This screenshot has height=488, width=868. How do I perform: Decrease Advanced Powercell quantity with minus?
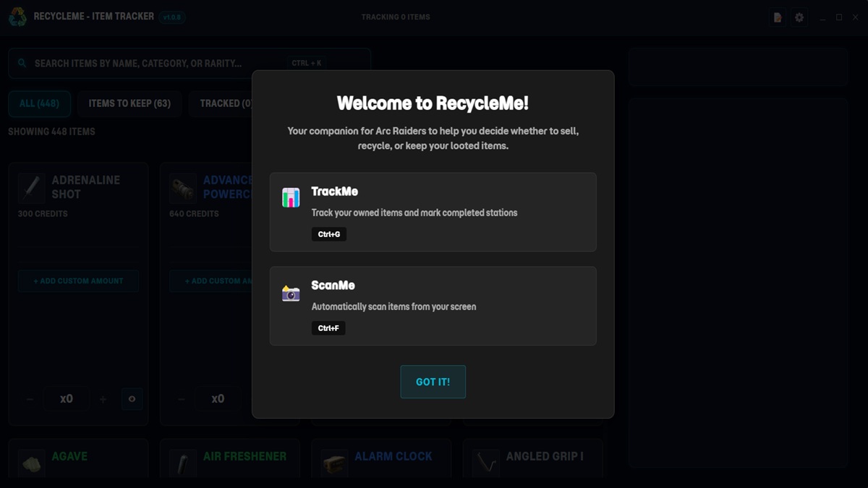(182, 399)
